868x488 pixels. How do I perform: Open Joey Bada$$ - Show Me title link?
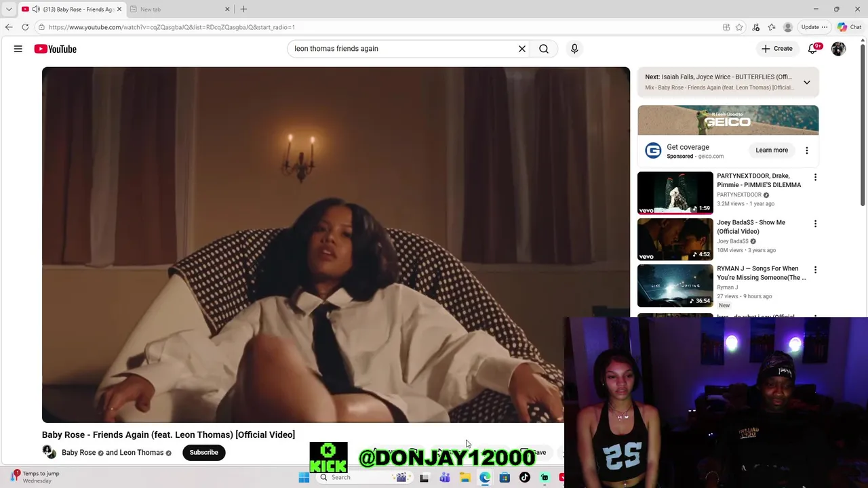(751, 226)
